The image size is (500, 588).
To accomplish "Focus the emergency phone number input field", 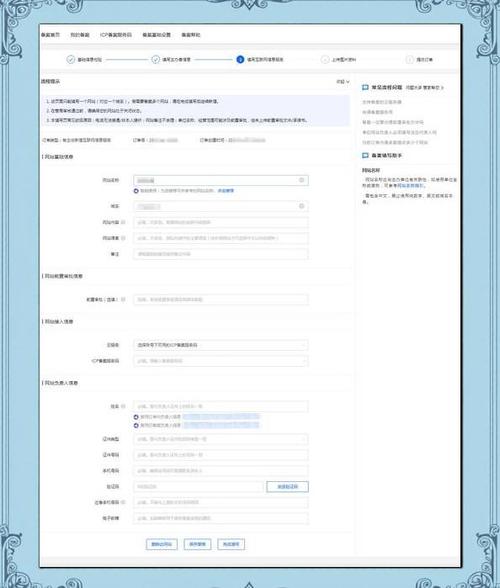I will pyautogui.click(x=221, y=502).
